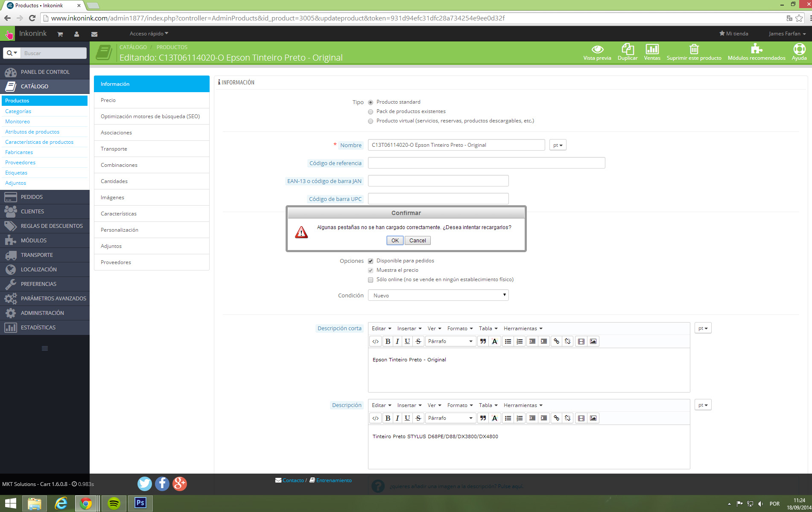
Task: Click OK in Confirmar dialog
Action: (395, 241)
